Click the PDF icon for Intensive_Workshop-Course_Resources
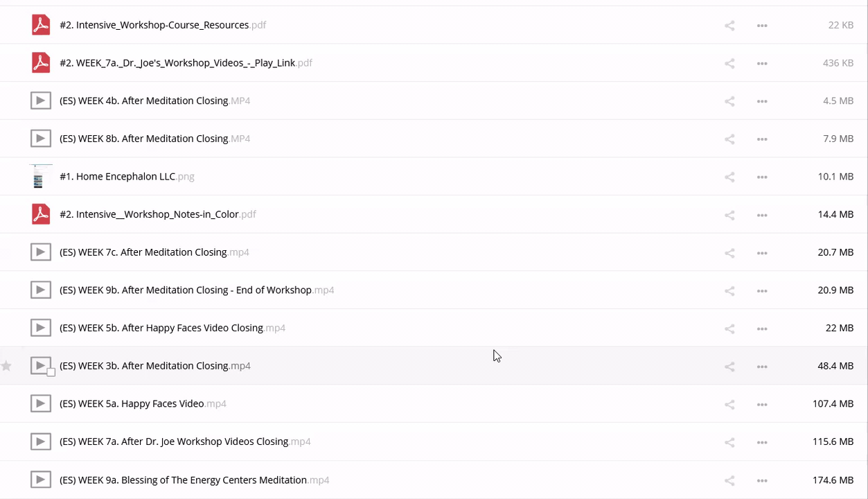Viewport: 868px width, 499px height. [41, 25]
